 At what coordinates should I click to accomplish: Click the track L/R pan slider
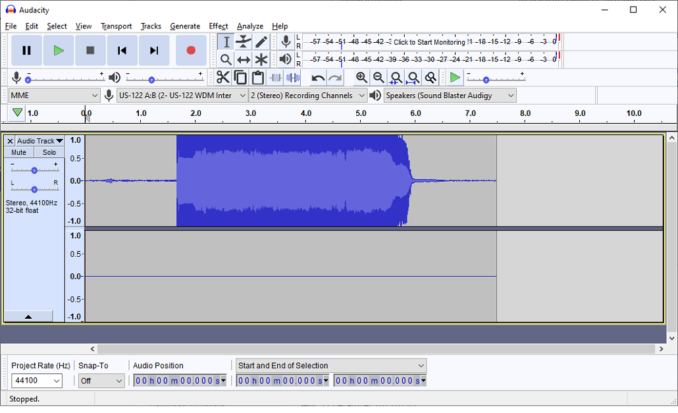pos(34,187)
